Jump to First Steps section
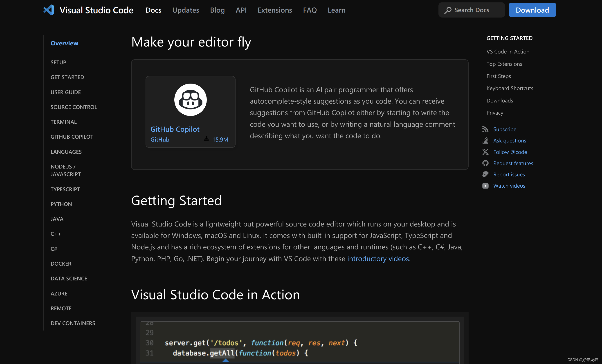The height and width of the screenshot is (364, 602). (x=499, y=76)
